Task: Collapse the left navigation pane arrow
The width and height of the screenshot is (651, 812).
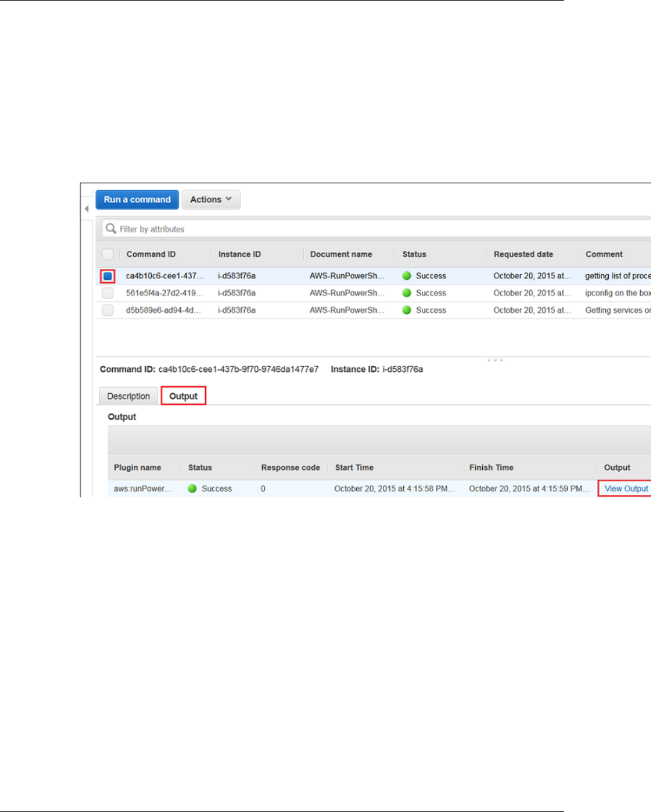Action: pyautogui.click(x=87, y=209)
